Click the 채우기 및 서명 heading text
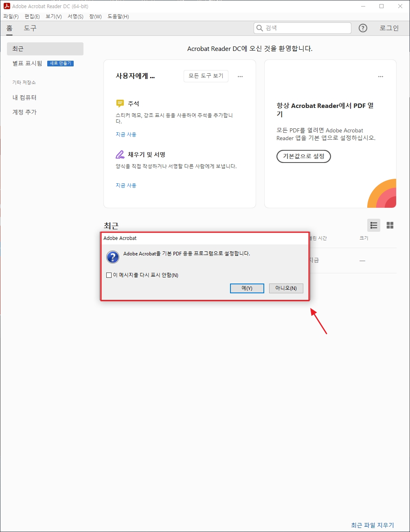Image resolution: width=410 pixels, height=532 pixels. 147,155
